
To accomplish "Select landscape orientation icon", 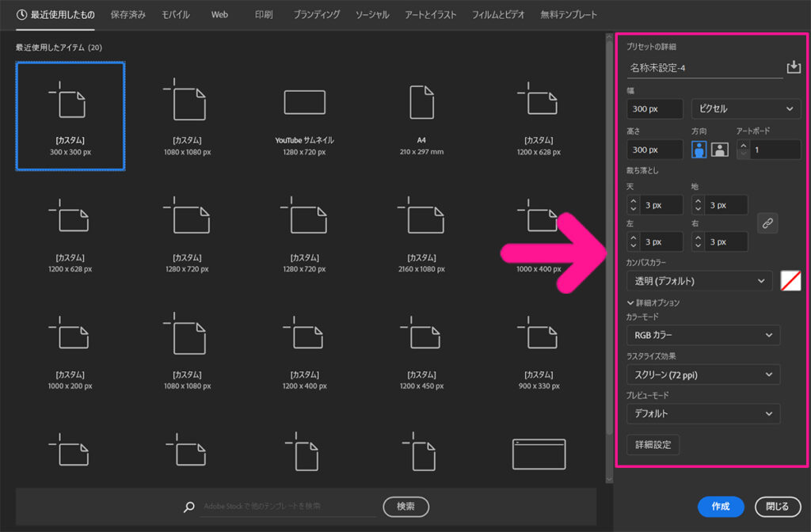I will coord(719,150).
